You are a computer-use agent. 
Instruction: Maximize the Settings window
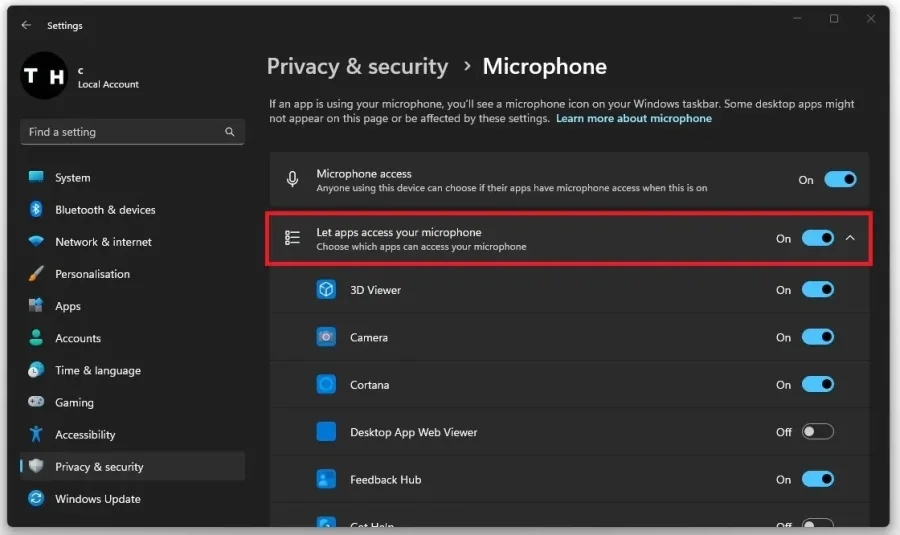pos(834,18)
